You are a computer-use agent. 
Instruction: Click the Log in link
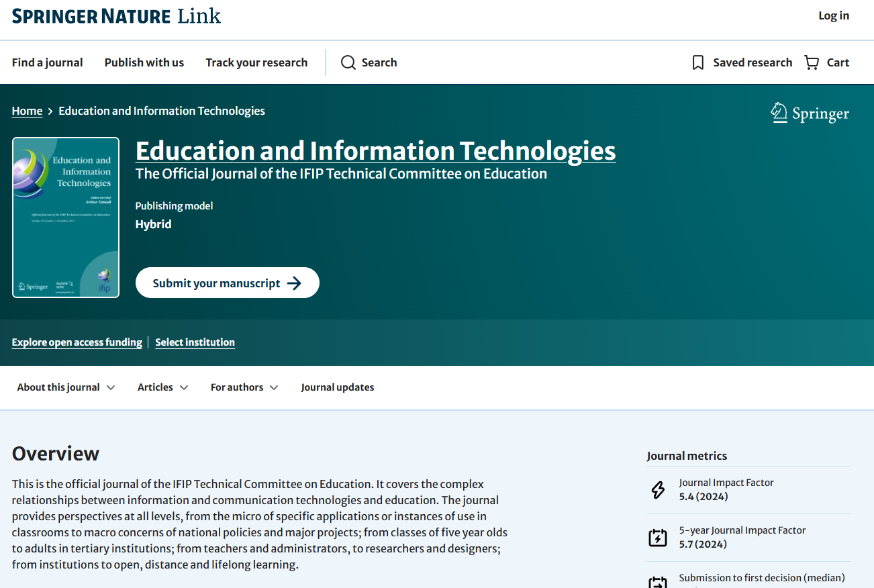[834, 16]
